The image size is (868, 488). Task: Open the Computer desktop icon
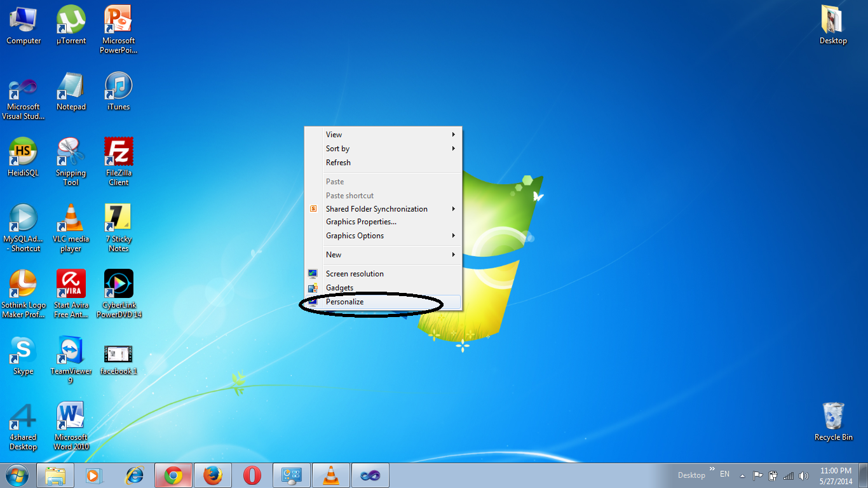[24, 25]
